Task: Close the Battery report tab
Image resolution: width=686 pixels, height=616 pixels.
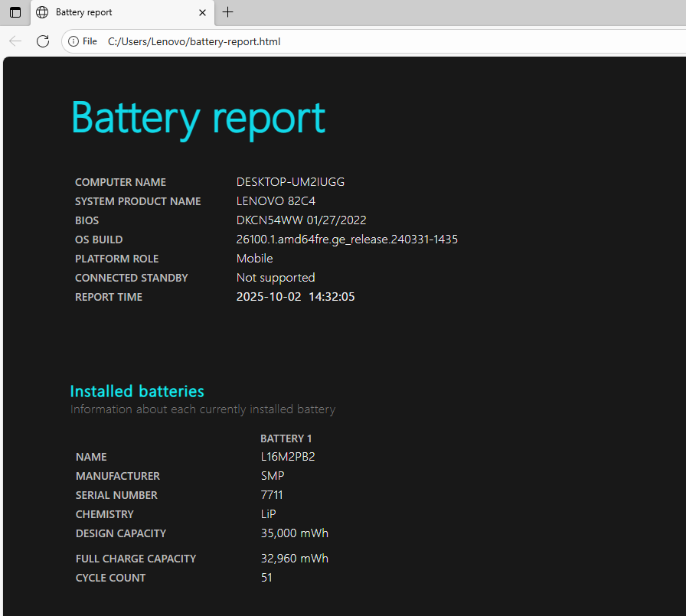Action: click(x=202, y=12)
